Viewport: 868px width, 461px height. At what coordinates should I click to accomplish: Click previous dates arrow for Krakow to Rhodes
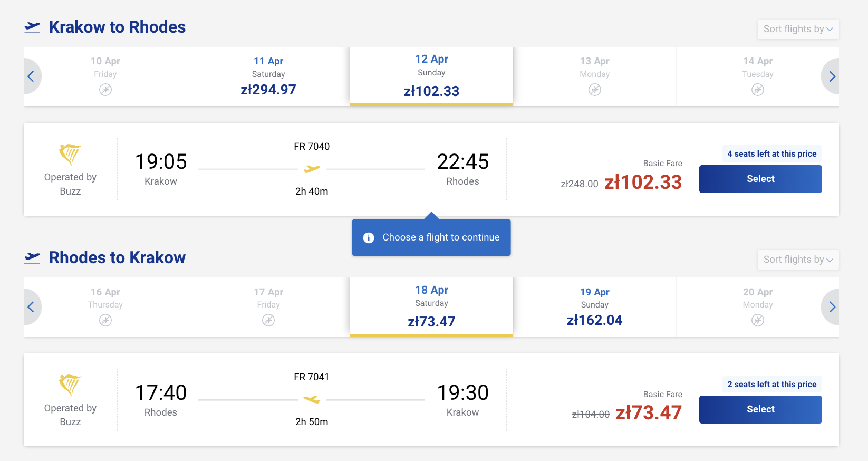pos(31,76)
